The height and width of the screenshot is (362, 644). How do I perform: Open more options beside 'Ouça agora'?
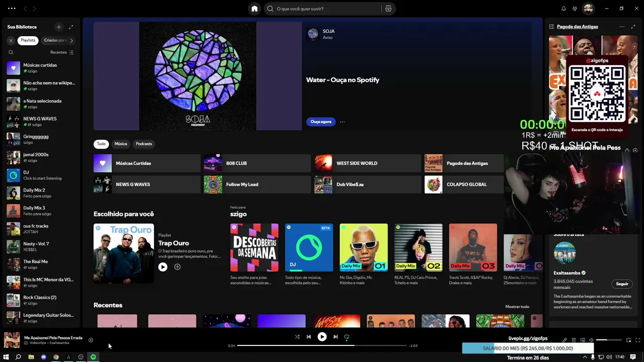[342, 122]
